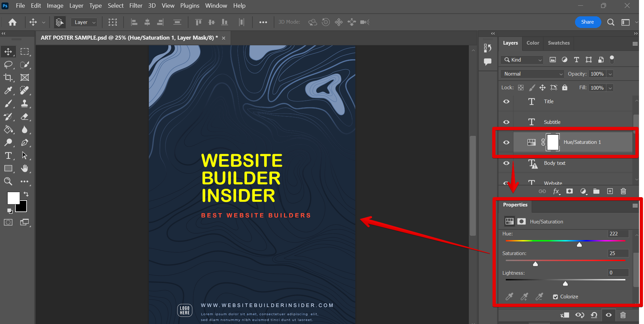Viewport: 644px width, 324px height.
Task: Select the Move tool
Action: point(8,51)
